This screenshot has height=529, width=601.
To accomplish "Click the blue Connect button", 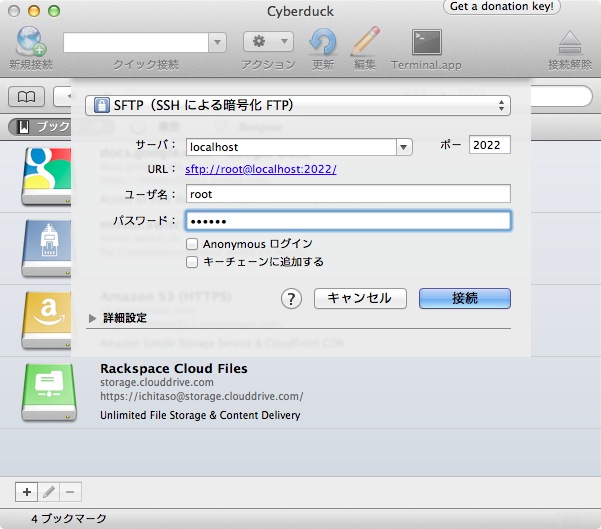I will click(x=465, y=298).
